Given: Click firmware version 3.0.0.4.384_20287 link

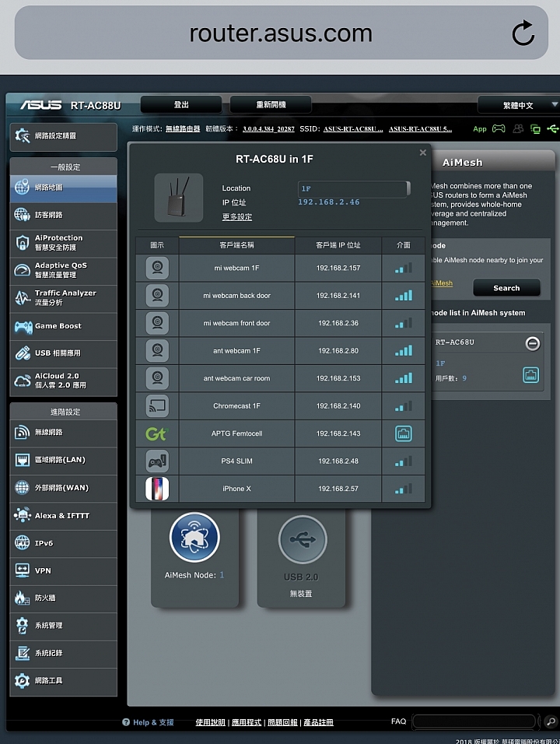Looking at the screenshot, I should [x=268, y=129].
